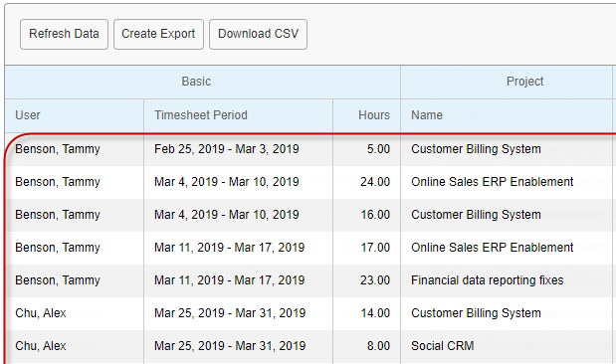Click the timesheet period in the 8.00 row
Screen dimensions: 616x364
[x=230, y=346]
